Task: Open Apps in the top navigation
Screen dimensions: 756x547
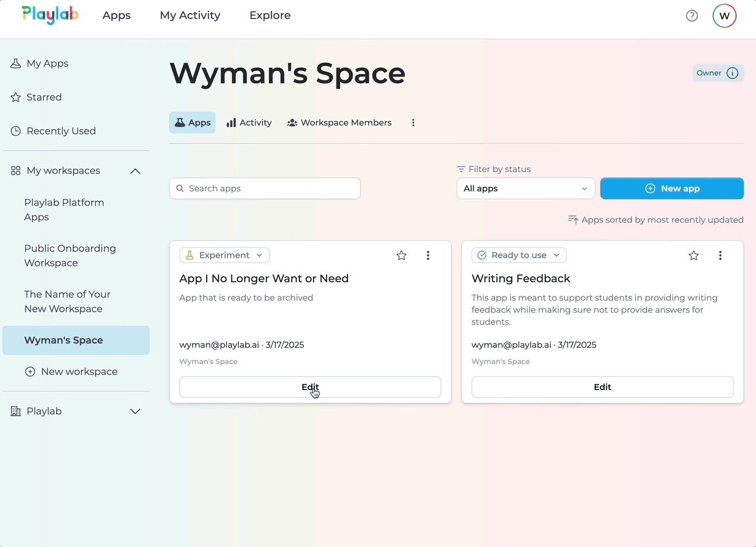Action: pyautogui.click(x=117, y=16)
